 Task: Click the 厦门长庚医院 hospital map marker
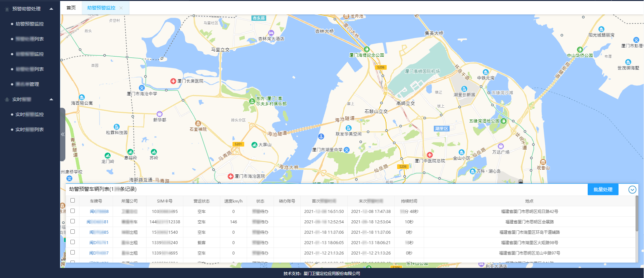pyautogui.click(x=173, y=81)
